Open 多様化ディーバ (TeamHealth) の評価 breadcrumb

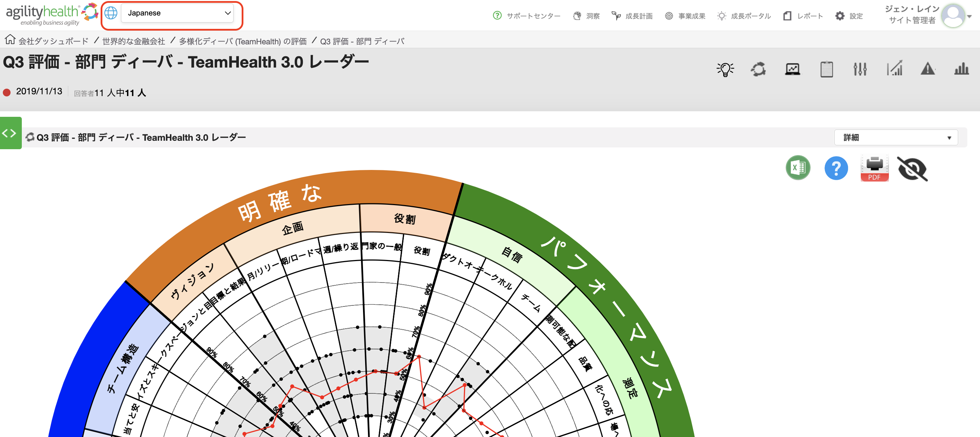(x=243, y=41)
